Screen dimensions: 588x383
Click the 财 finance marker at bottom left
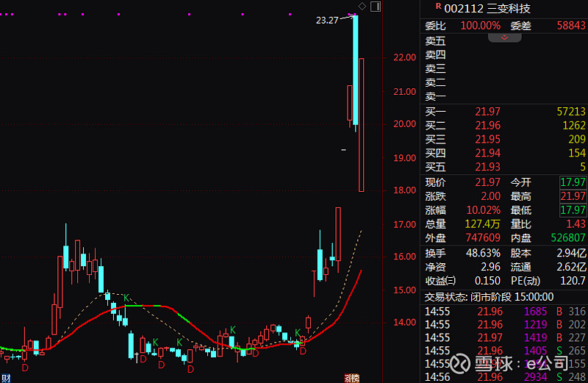5,378
